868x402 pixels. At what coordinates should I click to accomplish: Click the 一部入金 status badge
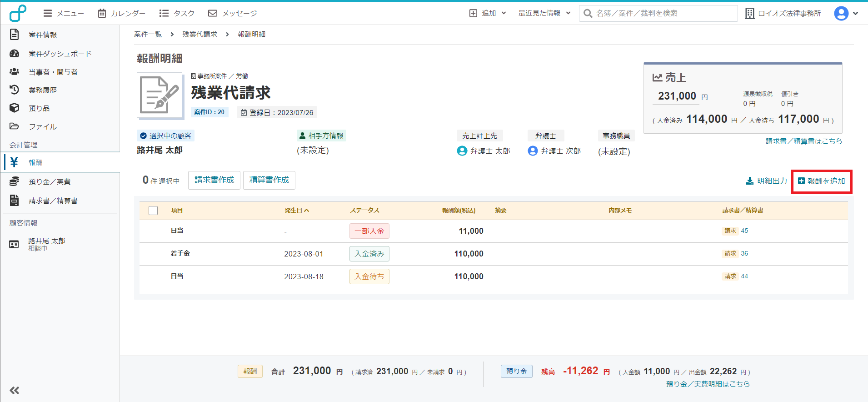click(369, 231)
